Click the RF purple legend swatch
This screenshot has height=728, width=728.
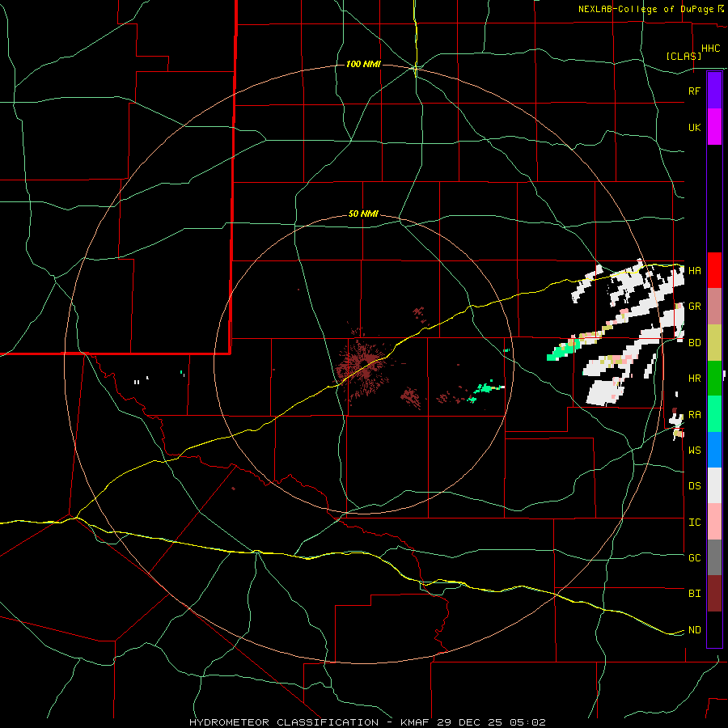714,91
